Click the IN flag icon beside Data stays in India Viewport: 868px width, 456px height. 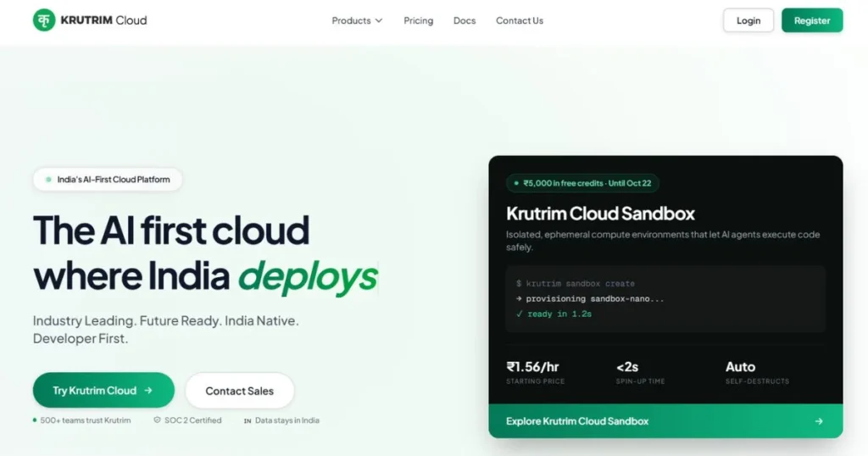(248, 420)
